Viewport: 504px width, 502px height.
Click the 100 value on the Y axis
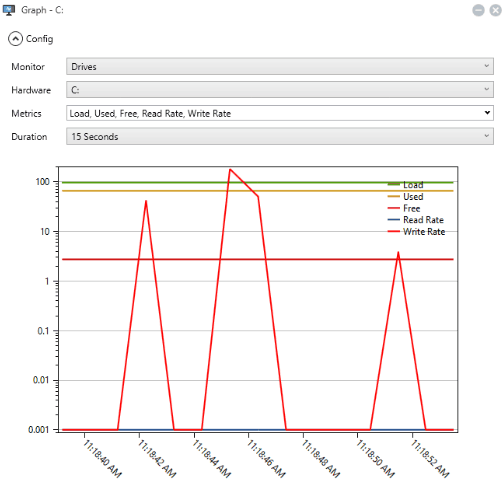(43, 182)
